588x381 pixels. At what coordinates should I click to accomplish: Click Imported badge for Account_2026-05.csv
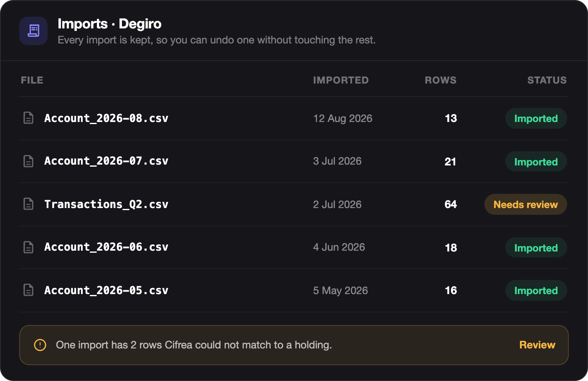(x=536, y=290)
